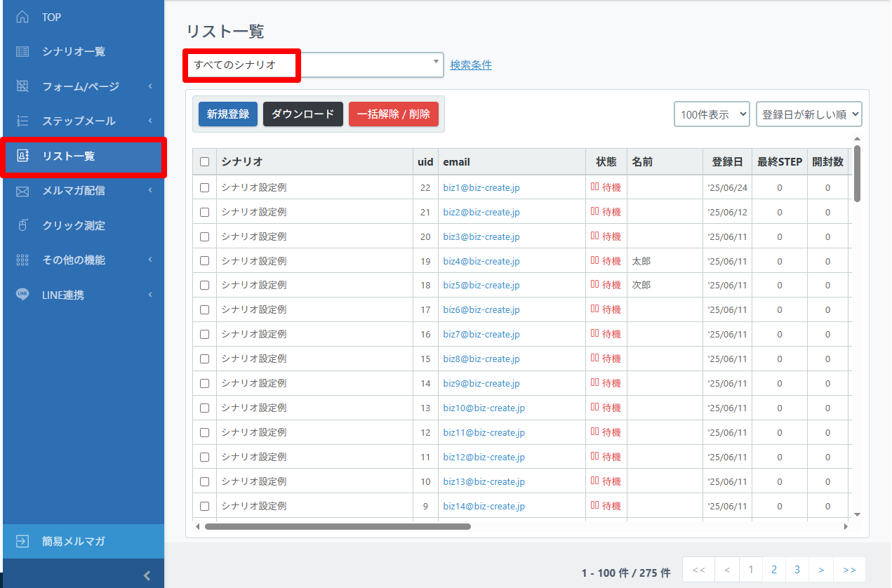Click the << first page button
Image resolution: width=892 pixels, height=588 pixels.
(x=699, y=570)
